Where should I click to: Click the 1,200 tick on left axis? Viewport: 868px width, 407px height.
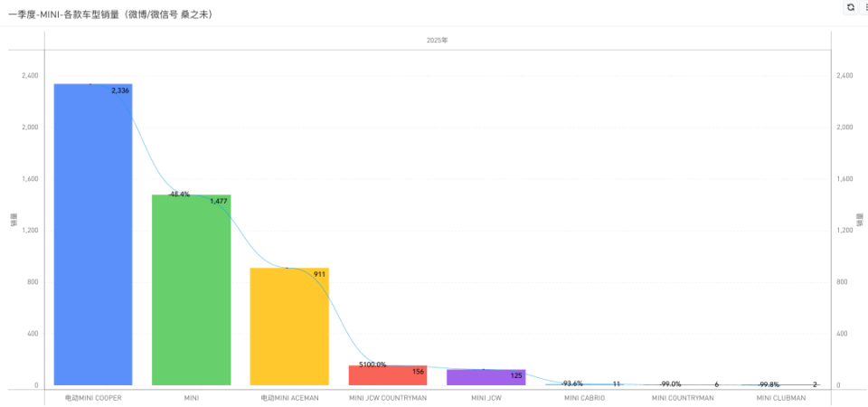click(30, 231)
